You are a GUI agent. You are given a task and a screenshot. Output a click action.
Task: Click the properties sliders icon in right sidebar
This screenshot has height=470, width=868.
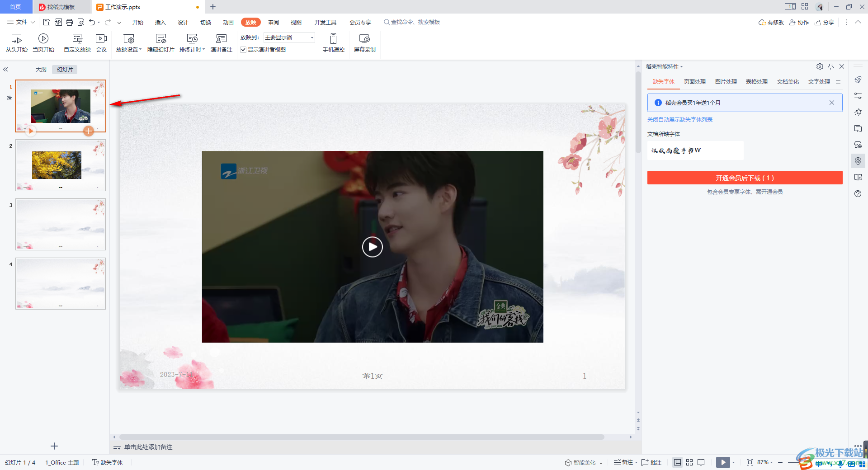pyautogui.click(x=858, y=96)
